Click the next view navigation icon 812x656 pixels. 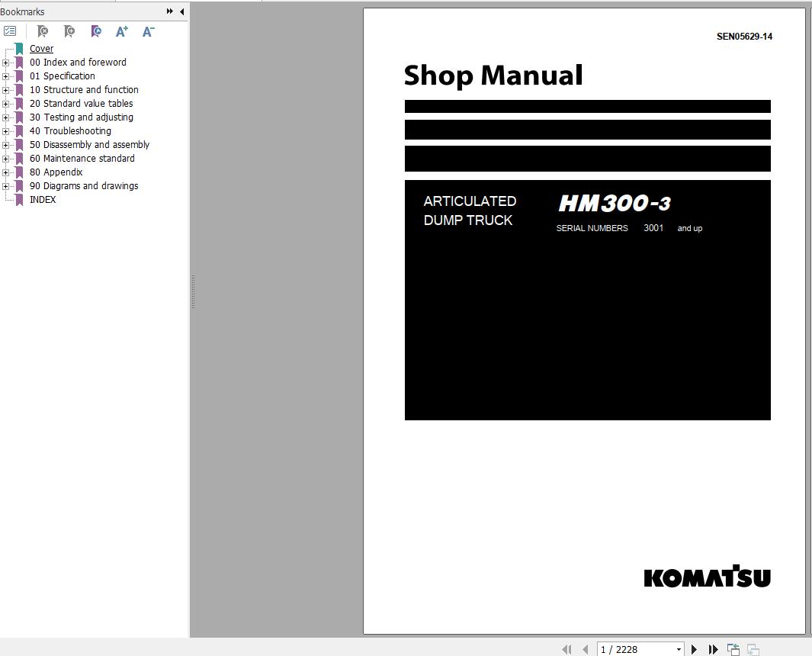[753, 649]
